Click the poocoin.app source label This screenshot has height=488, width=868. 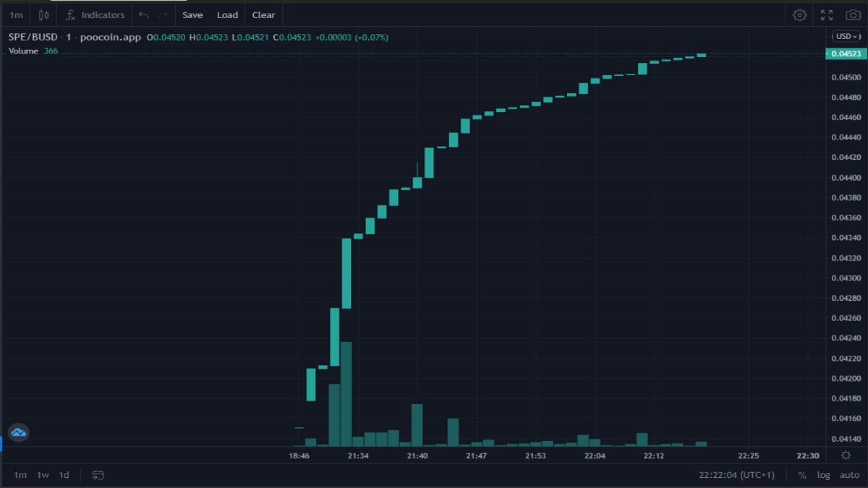[x=111, y=37]
